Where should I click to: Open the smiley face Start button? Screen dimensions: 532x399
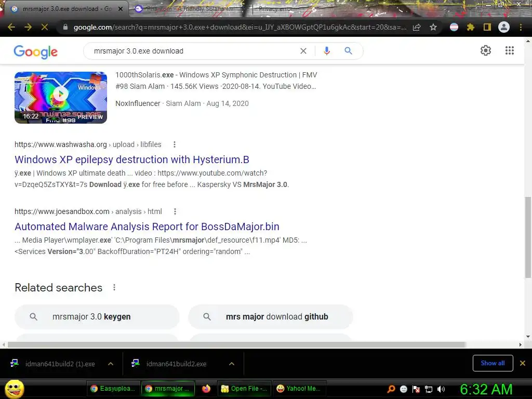(x=14, y=389)
